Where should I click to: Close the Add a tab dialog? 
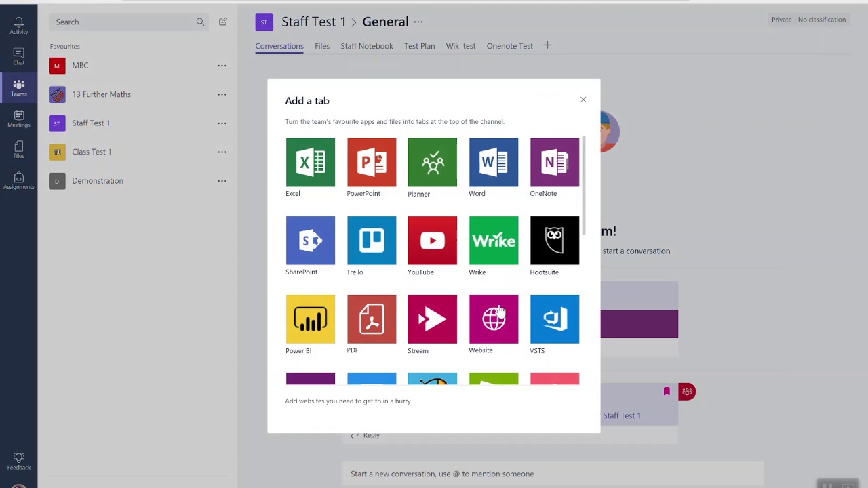(583, 100)
